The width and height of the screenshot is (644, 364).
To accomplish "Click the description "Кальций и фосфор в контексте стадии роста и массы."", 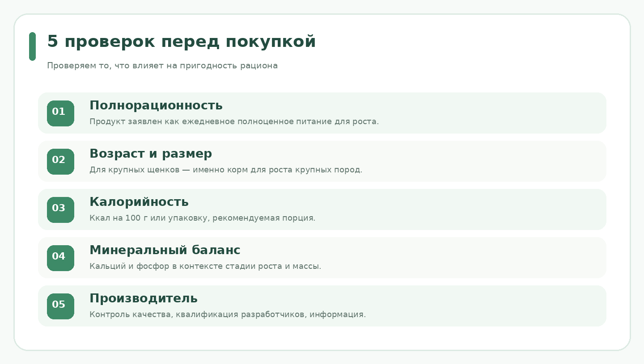I will (205, 266).
